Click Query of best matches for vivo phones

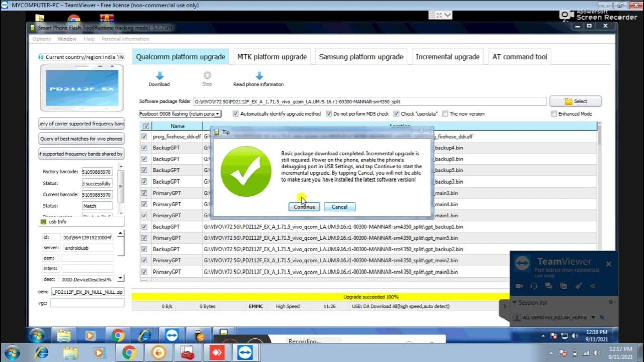tap(82, 139)
